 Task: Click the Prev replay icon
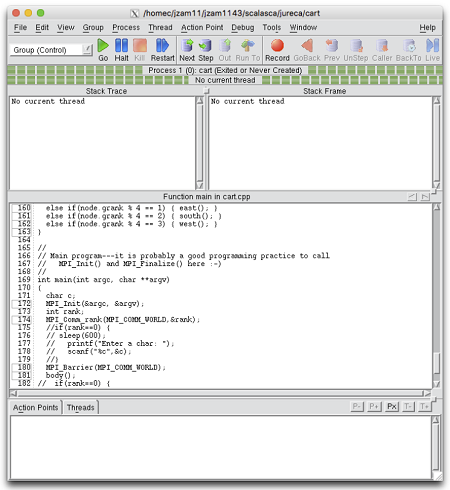click(332, 50)
